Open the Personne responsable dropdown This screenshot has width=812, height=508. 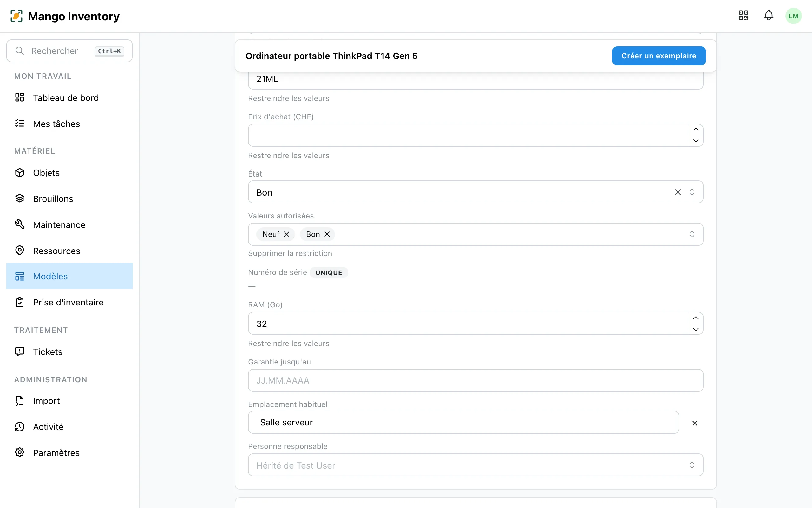tap(475, 465)
